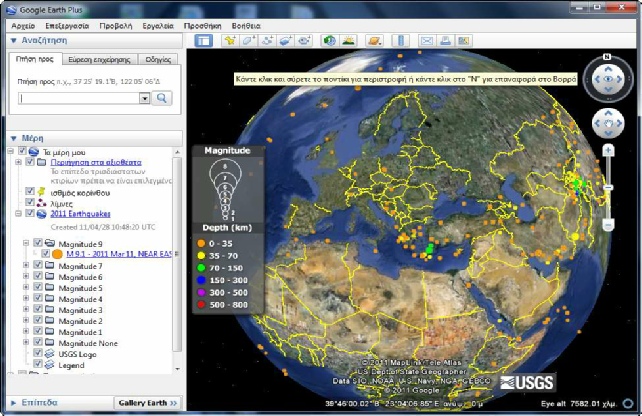
Task: Switch to sky or planets view icon
Action: click(x=374, y=41)
